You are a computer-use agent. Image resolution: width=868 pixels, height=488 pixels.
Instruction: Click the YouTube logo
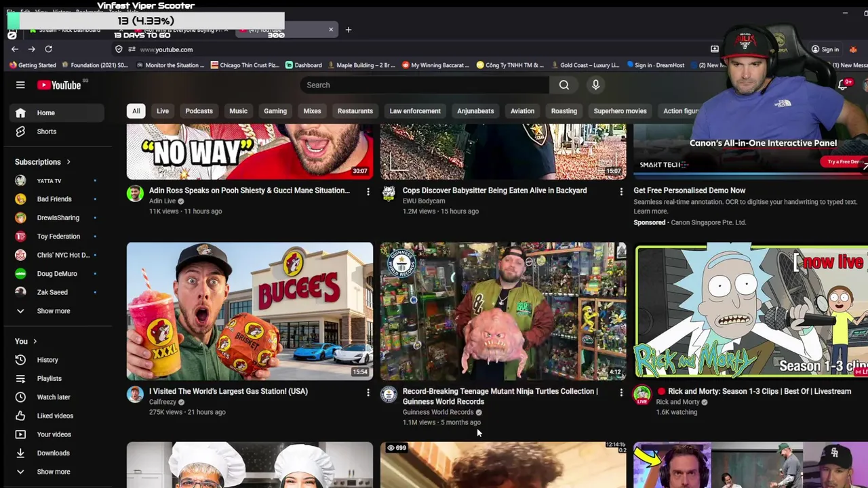60,85
